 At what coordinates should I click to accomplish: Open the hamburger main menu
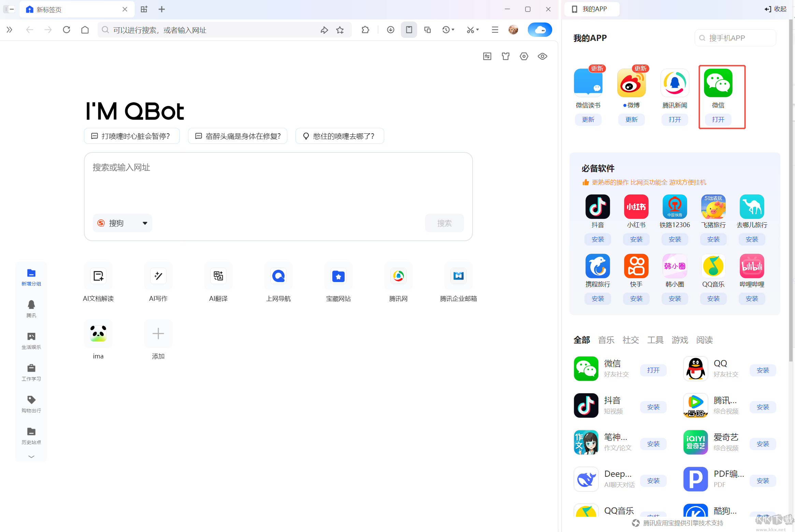tap(495, 30)
